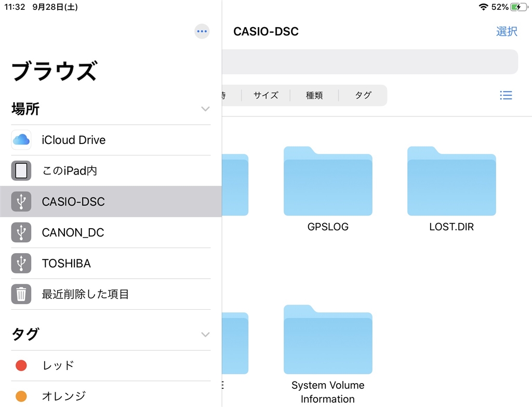Screen dimensions: 532x407
Task: Sort by 種類 tab
Action: tap(314, 96)
